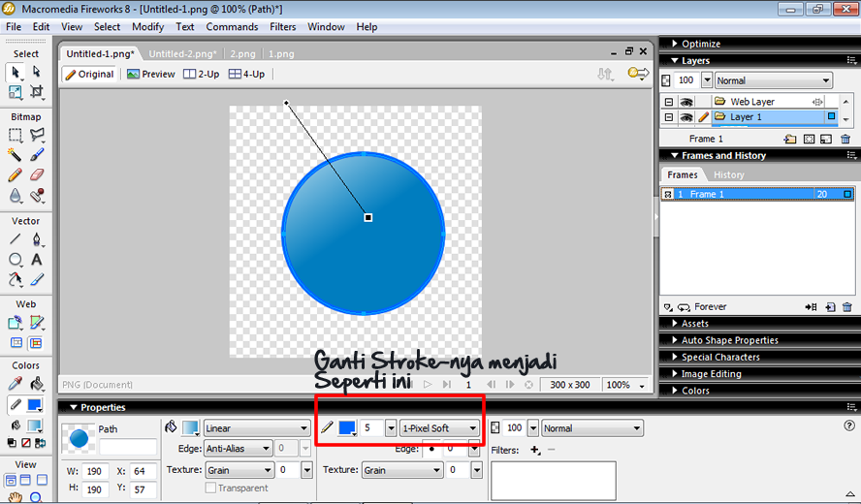Select the Eyedropper tool
The image size is (861, 504).
[16, 383]
